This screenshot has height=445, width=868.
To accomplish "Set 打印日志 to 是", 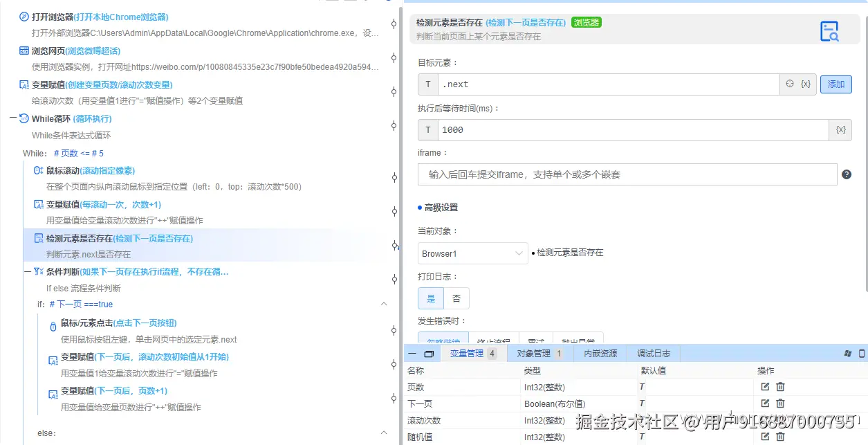I will [x=431, y=298].
